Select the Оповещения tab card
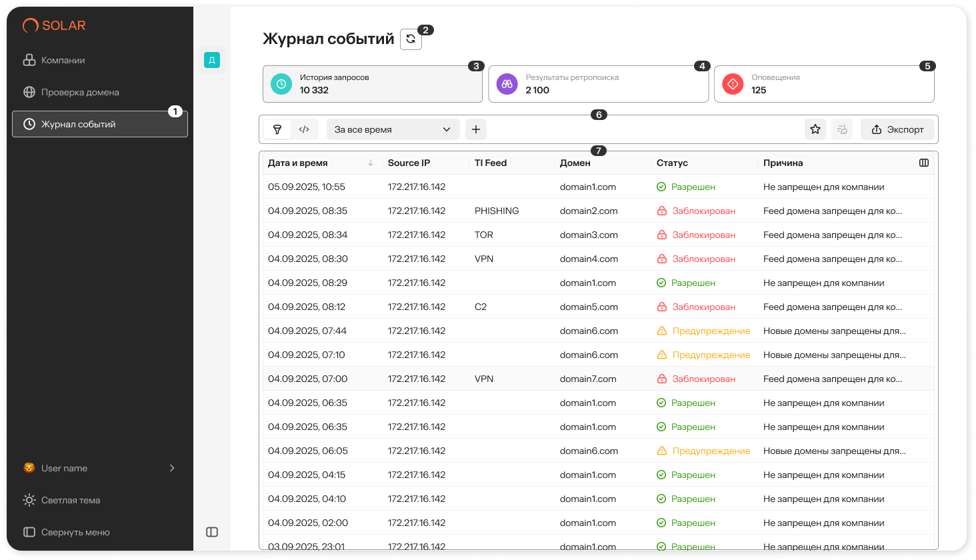 tap(823, 84)
